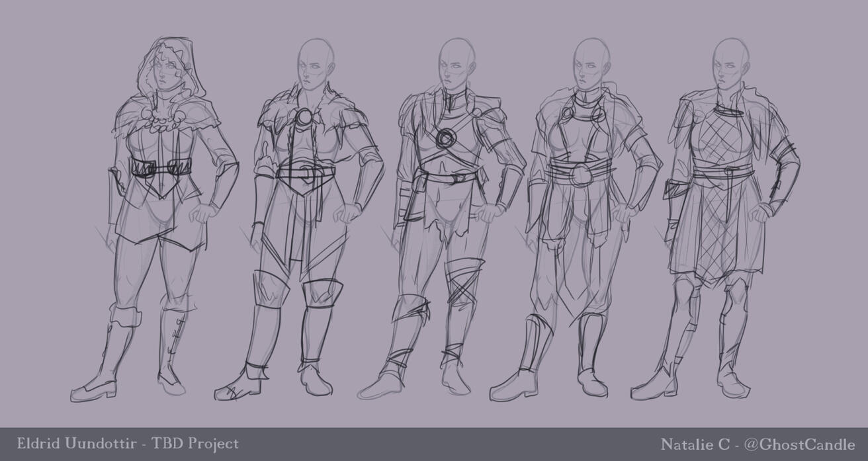Open the @GhostCandle artist handle

coord(799,444)
